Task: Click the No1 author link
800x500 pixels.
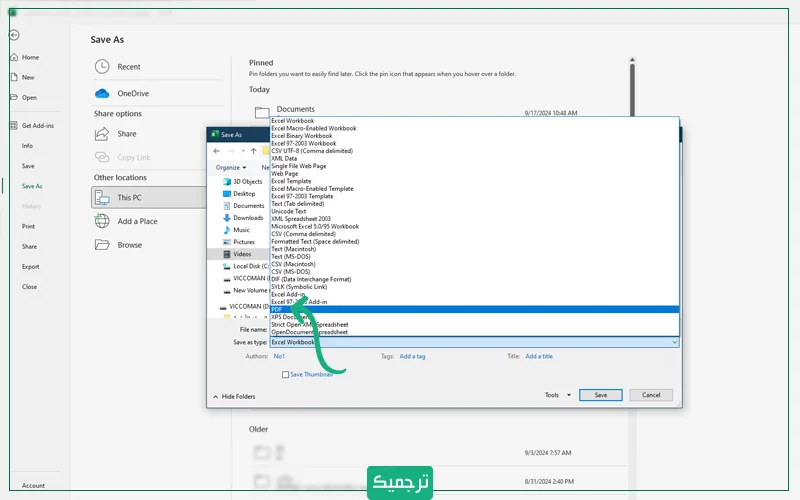Action: coord(279,357)
